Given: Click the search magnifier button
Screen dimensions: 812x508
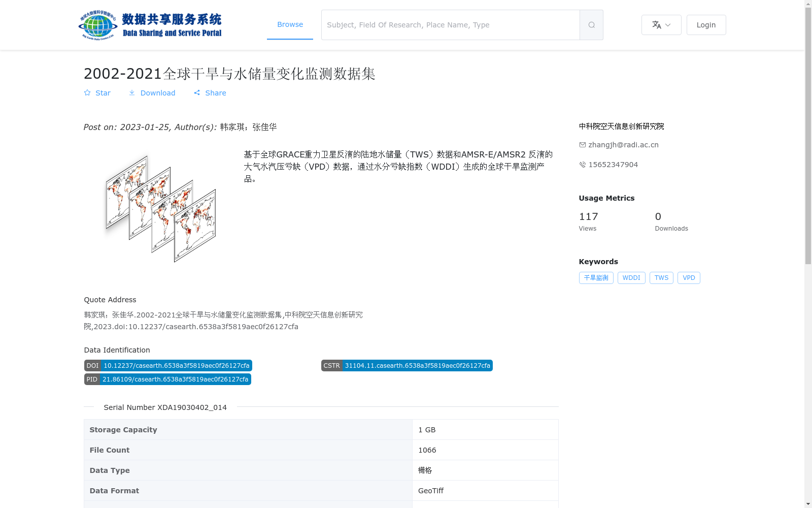Looking at the screenshot, I should pos(591,25).
